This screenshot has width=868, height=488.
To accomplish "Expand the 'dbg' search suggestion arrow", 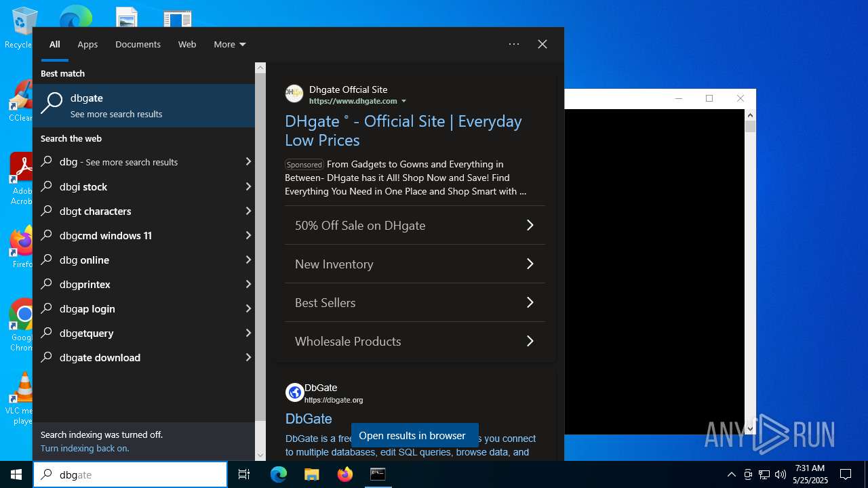I will 248,162.
